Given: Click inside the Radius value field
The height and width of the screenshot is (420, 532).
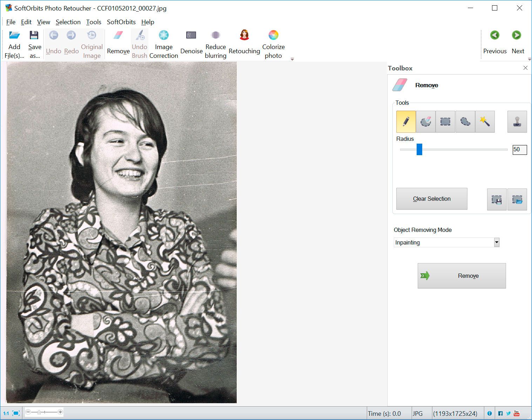Looking at the screenshot, I should [x=519, y=150].
